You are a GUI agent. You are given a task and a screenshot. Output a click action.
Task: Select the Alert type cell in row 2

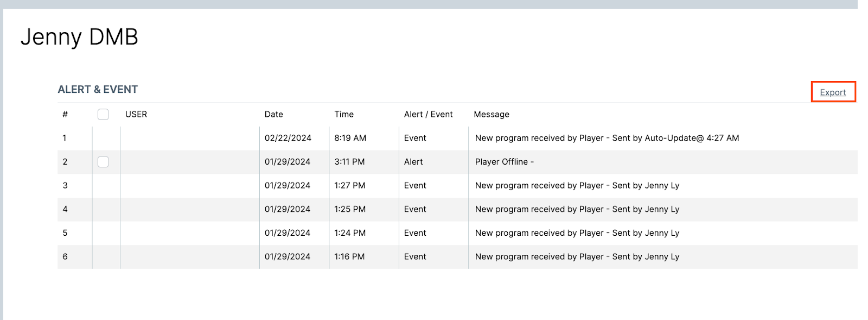pyautogui.click(x=413, y=162)
